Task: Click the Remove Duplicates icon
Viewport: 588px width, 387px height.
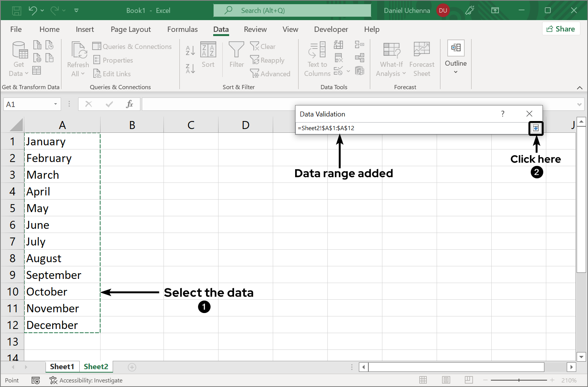Action: (339, 58)
